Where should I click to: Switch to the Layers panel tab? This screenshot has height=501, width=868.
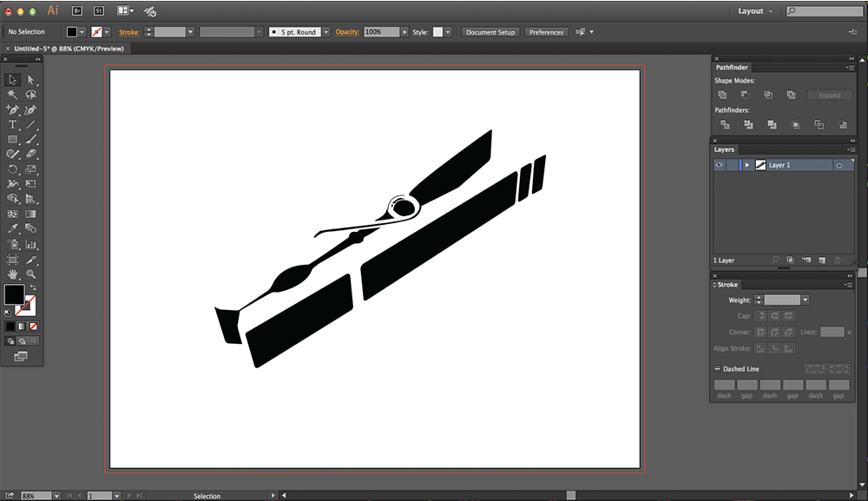[x=725, y=148]
